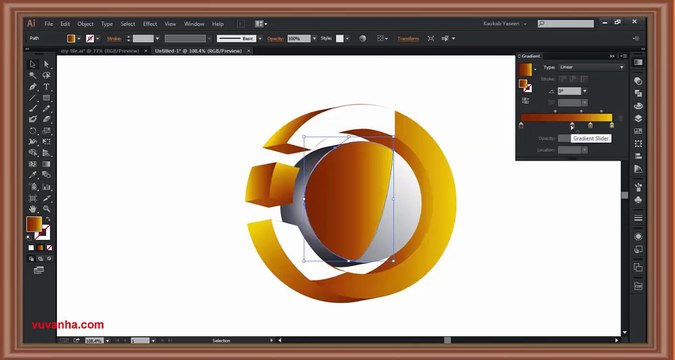Click the Isolate Selected Object icon
675x360 pixels.
430,38
